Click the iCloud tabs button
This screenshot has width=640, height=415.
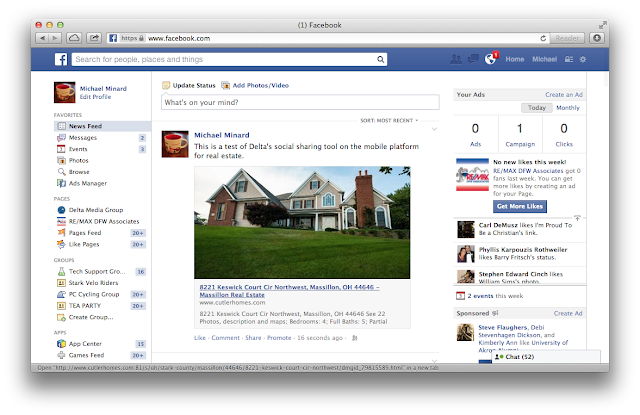click(74, 38)
